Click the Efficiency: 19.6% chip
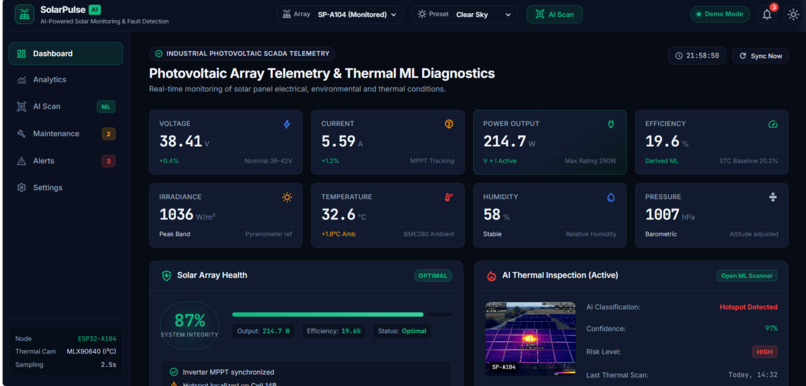The image size is (806, 386). coord(334,331)
